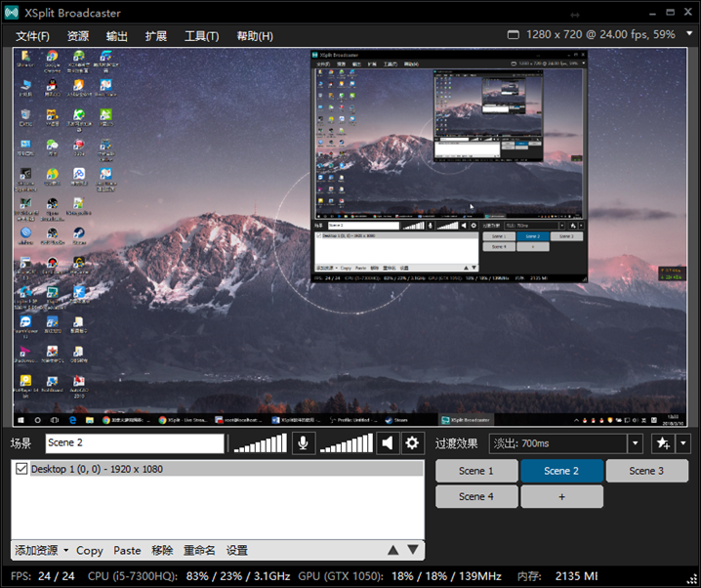Screen dimensions: 701x588
Task: Click the Scene 2 name input field
Action: (x=135, y=443)
